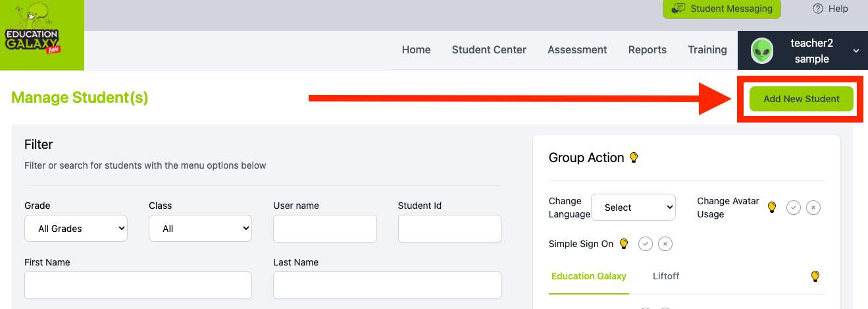Viewport: 868px width, 309px height.
Task: Click the Add New Student button
Action: click(x=802, y=99)
